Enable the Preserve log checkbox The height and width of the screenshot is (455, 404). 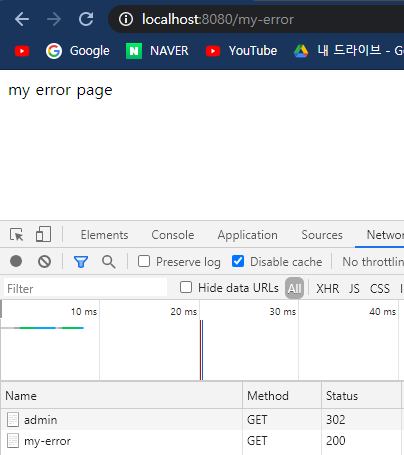pyautogui.click(x=144, y=261)
